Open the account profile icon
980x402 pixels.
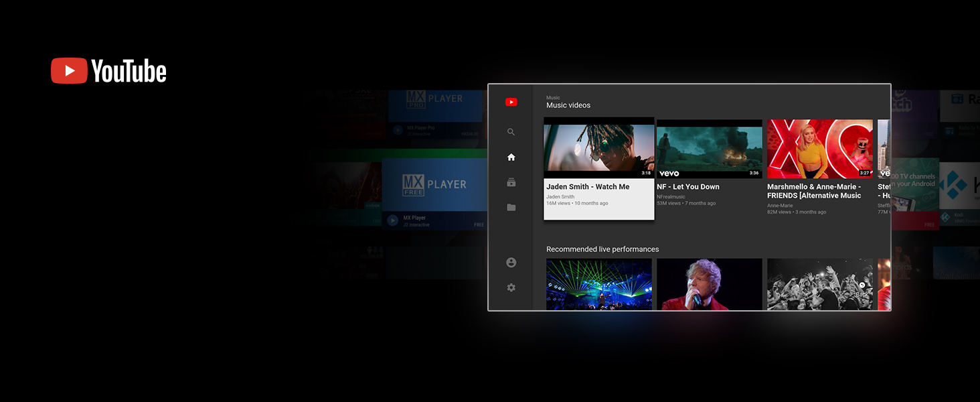coord(511,263)
